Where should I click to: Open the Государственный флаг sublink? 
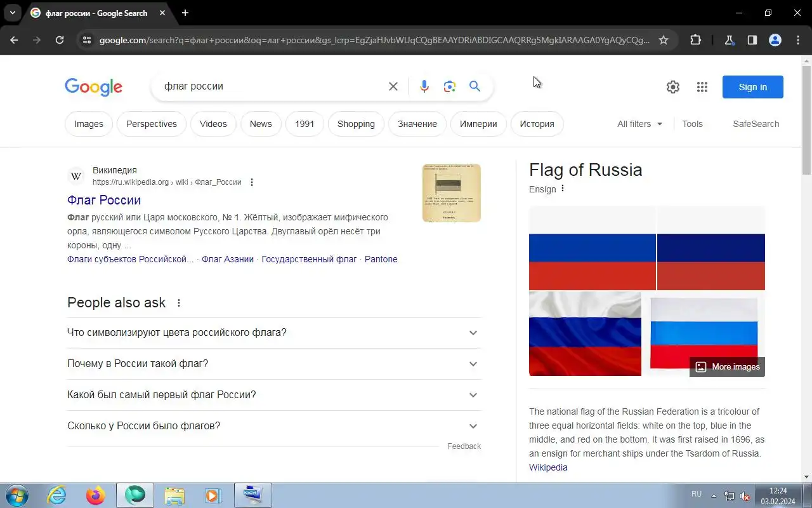309,259
